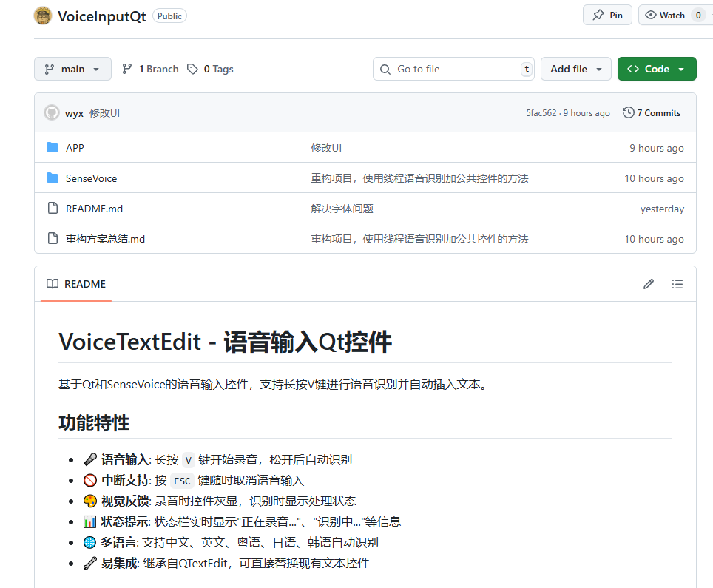Open the SenseVoice row commit message
The width and height of the screenshot is (713, 588).
pyautogui.click(x=419, y=178)
